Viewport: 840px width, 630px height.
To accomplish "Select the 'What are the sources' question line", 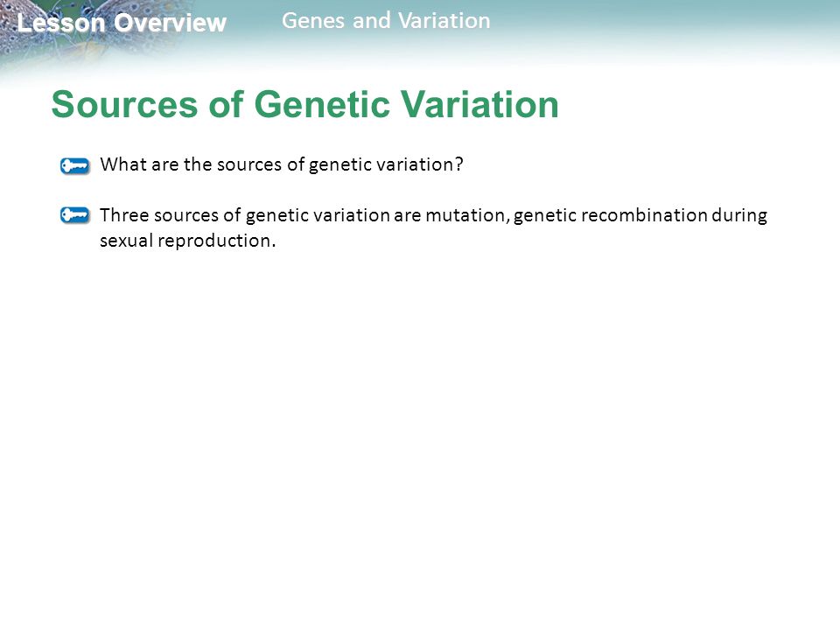I will [x=281, y=164].
